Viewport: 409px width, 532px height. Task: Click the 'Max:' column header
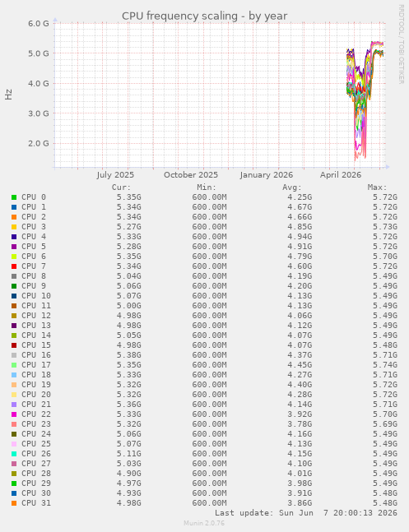pos(378,187)
